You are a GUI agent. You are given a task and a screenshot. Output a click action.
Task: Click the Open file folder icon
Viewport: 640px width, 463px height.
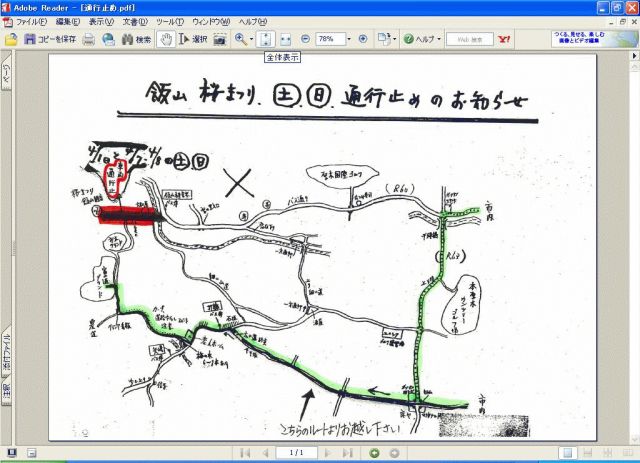[11, 39]
